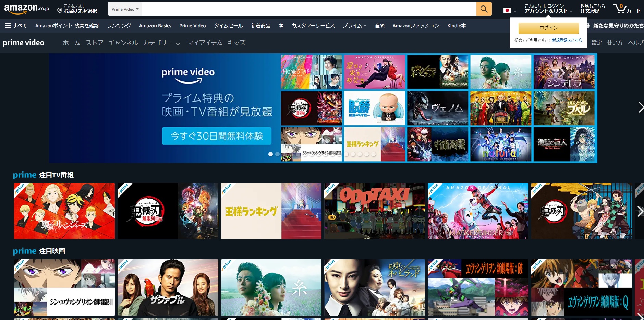Screen dimensions: 644x320
Task: Open 新着商品 nav item
Action: 260,26
